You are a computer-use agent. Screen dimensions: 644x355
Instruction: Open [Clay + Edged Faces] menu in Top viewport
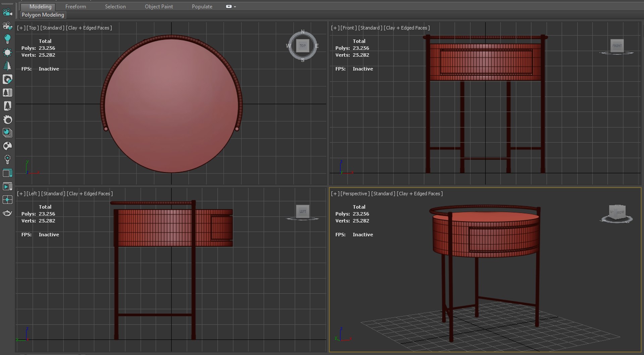click(x=89, y=28)
